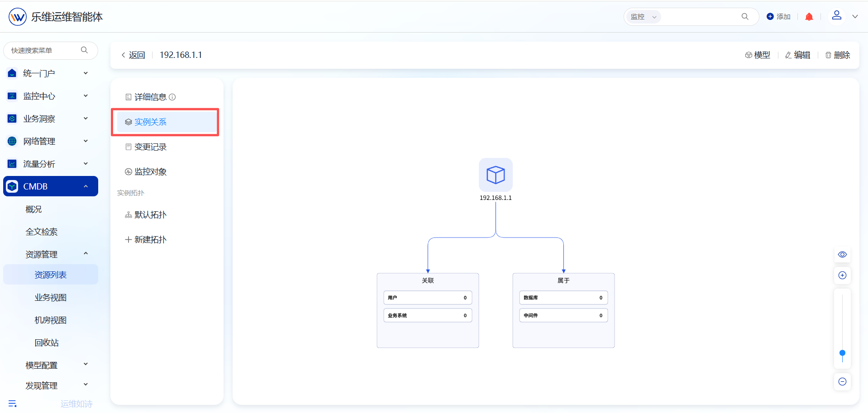Click the info icon beside 详细信息
Viewport: 868px width, 413px height.
[172, 97]
